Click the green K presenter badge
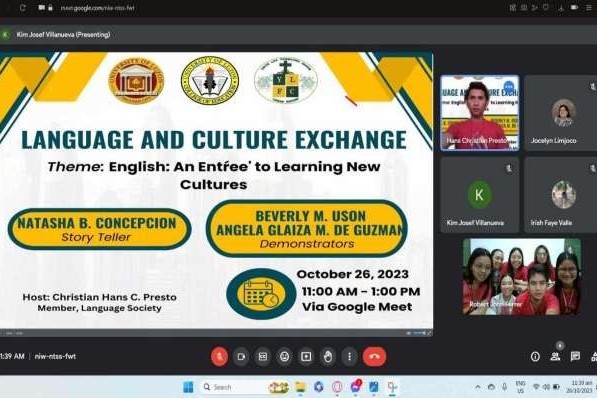Viewport: 597px width, 398px height. click(5, 35)
